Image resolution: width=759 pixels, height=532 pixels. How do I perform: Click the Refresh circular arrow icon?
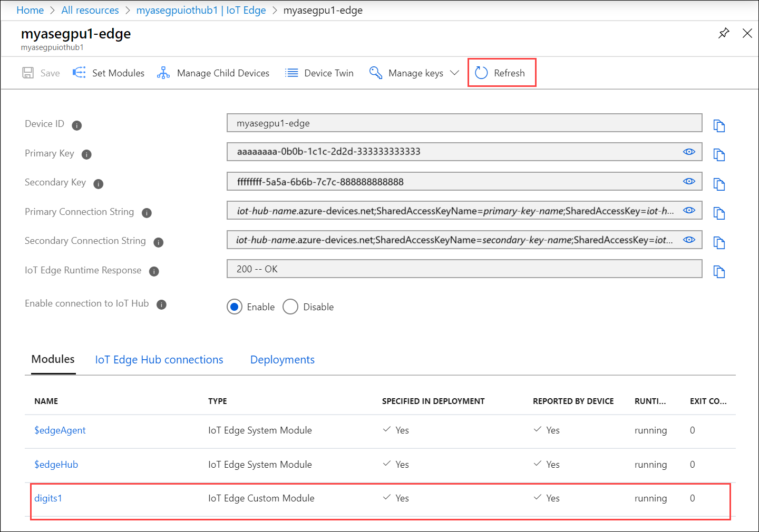481,73
